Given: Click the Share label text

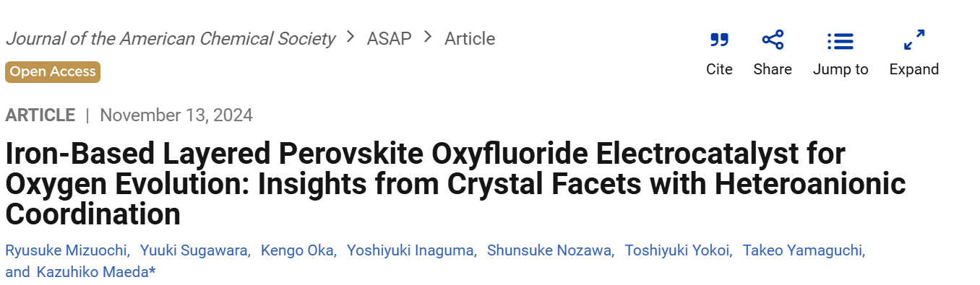Looking at the screenshot, I should [x=773, y=69].
